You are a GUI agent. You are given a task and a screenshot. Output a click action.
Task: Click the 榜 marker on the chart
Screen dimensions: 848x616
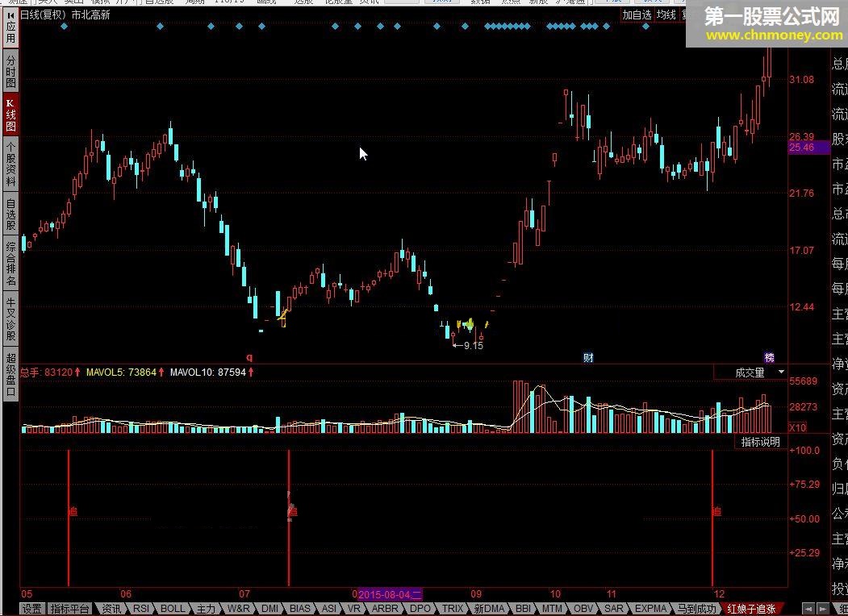769,357
